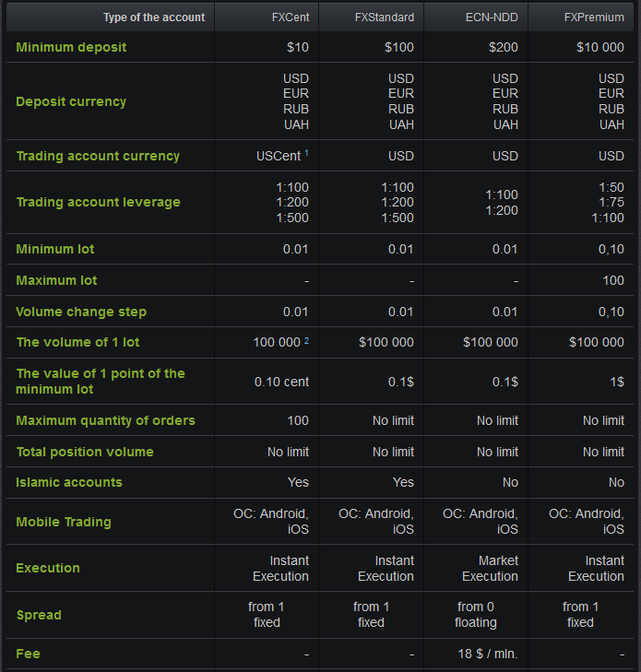Click the Trading account leverage label
Image resolution: width=641 pixels, height=672 pixels.
click(x=98, y=202)
